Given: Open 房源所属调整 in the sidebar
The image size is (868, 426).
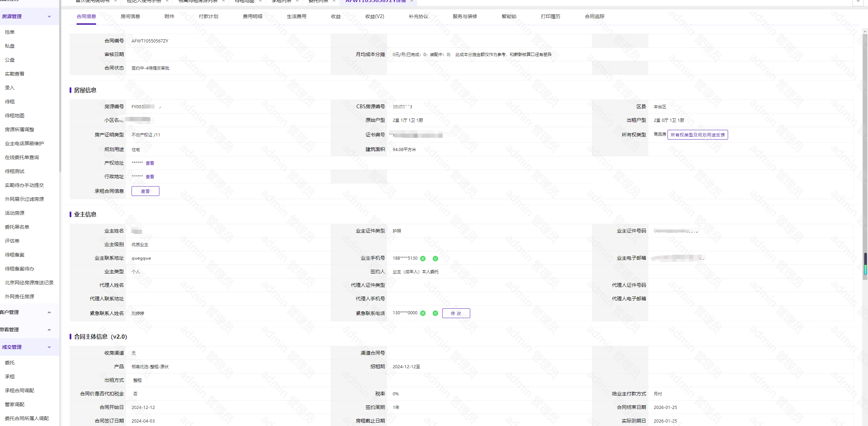Looking at the screenshot, I should pyautogui.click(x=19, y=129).
